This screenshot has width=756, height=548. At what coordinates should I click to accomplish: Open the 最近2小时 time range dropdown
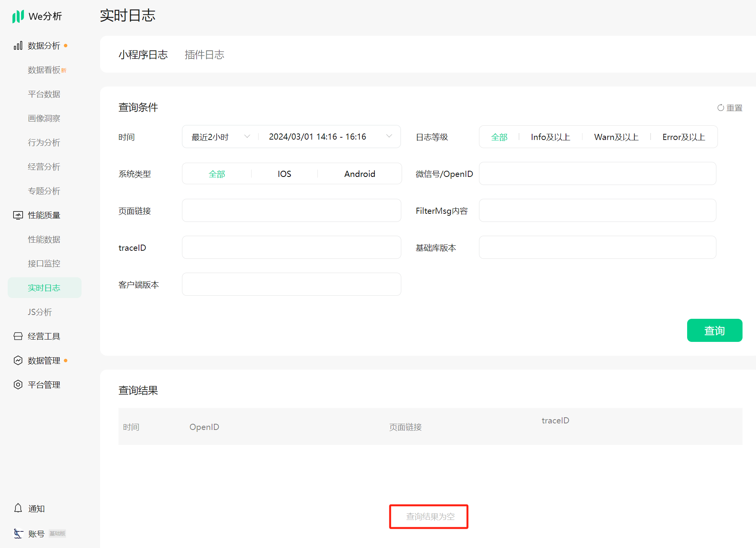tap(220, 137)
